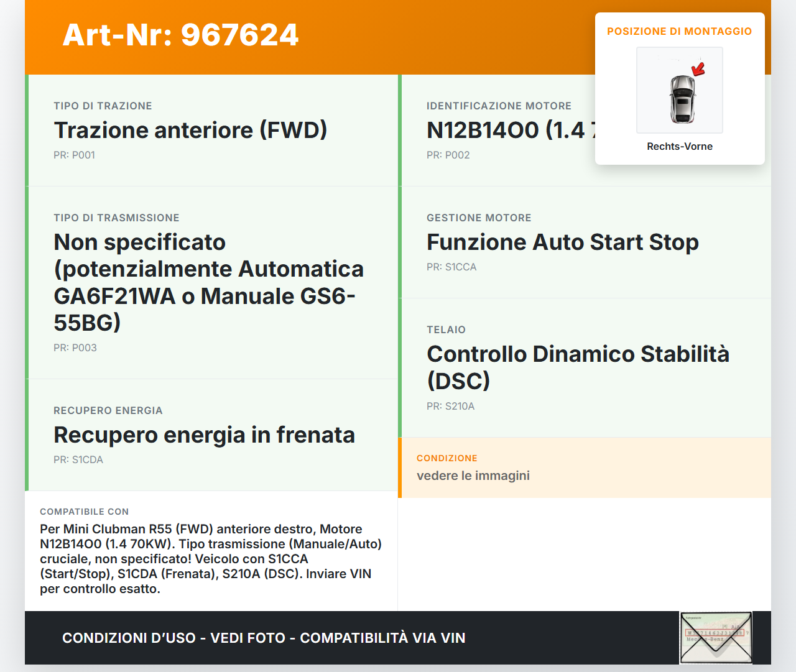Select the 'COMPATIBILE CON' label

pos(85,512)
